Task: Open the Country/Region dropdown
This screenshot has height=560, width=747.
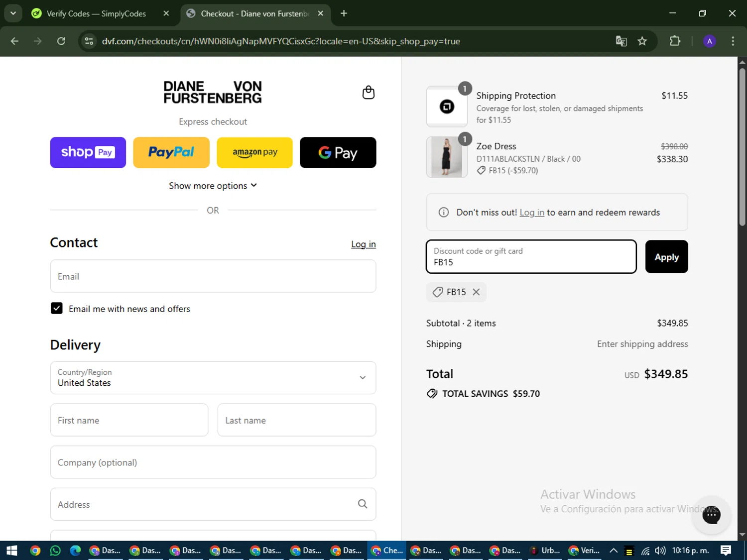Action: (213, 378)
